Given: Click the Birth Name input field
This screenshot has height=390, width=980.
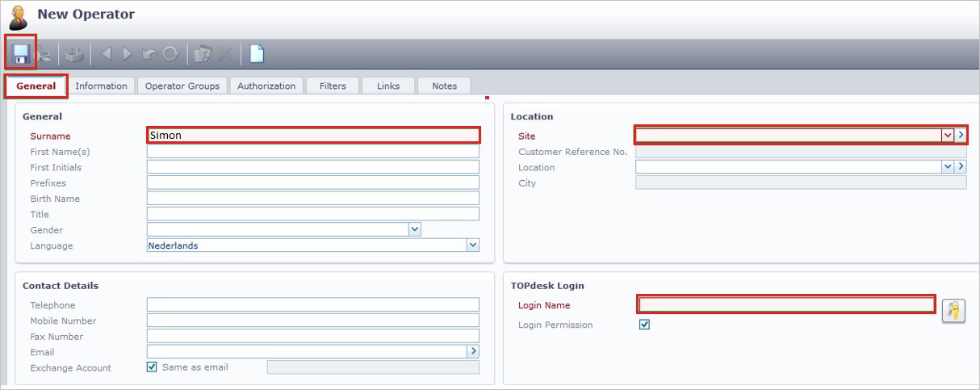Looking at the screenshot, I should tap(313, 199).
